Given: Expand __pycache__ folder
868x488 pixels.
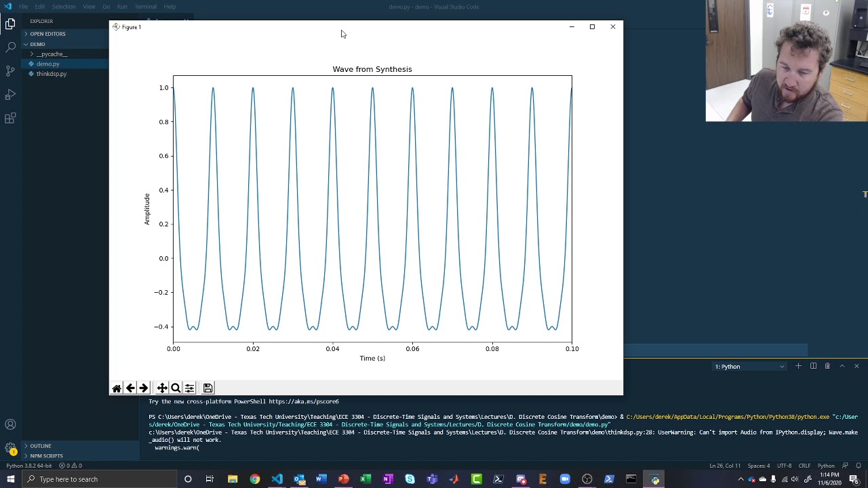Looking at the screenshot, I should click(52, 54).
